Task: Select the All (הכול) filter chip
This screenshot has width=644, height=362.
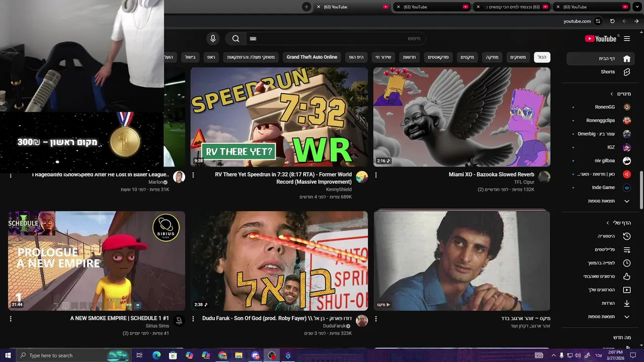Action: [542, 57]
